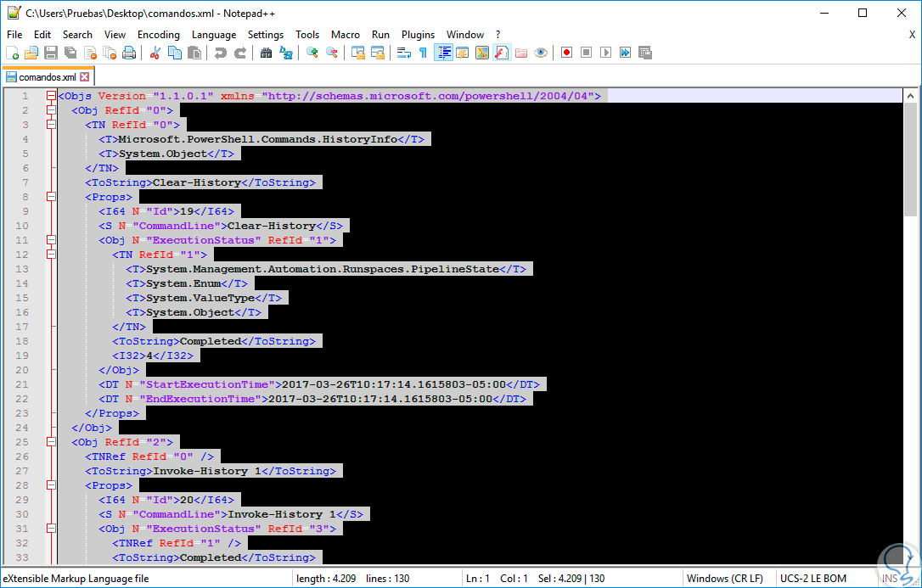Click the Undo arrow icon
The image size is (922, 588).
(220, 53)
